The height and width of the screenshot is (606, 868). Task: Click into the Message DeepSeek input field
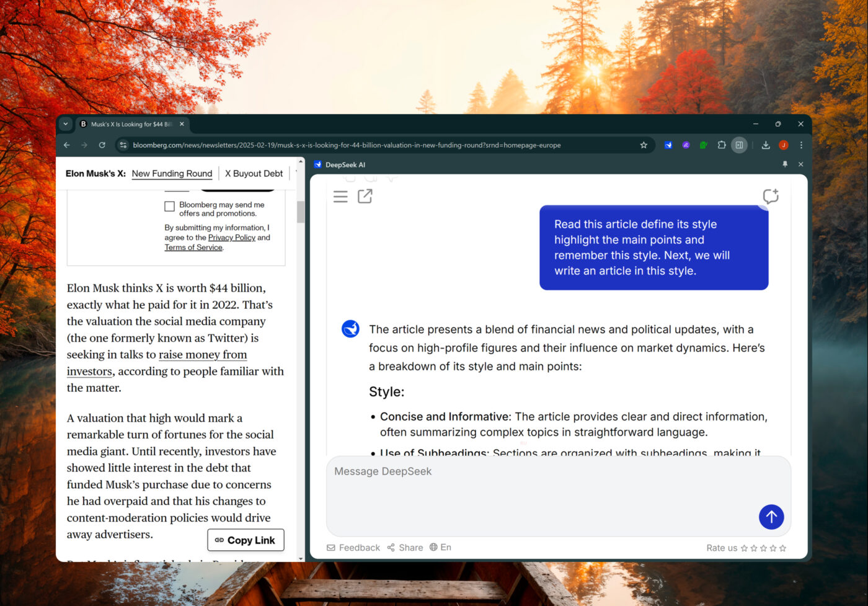tap(539, 490)
